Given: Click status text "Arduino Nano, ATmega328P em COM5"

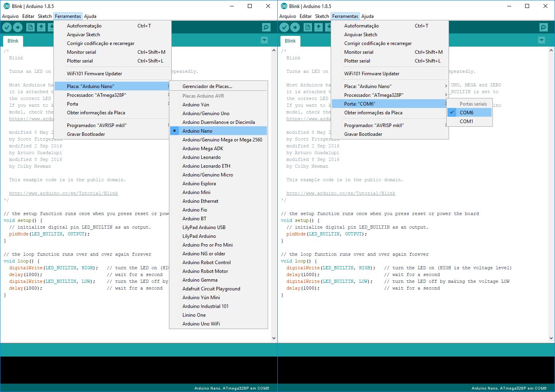Looking at the screenshot, I should tap(232, 388).
